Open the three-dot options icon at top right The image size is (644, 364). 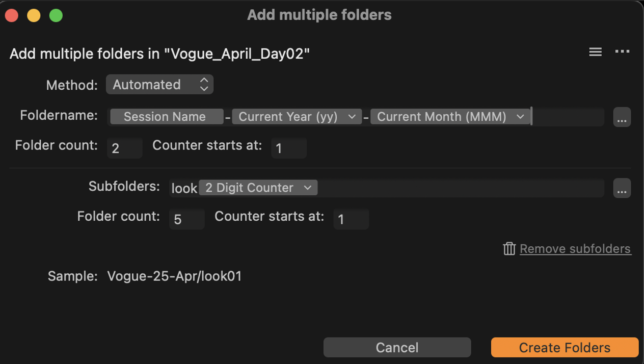[622, 52]
